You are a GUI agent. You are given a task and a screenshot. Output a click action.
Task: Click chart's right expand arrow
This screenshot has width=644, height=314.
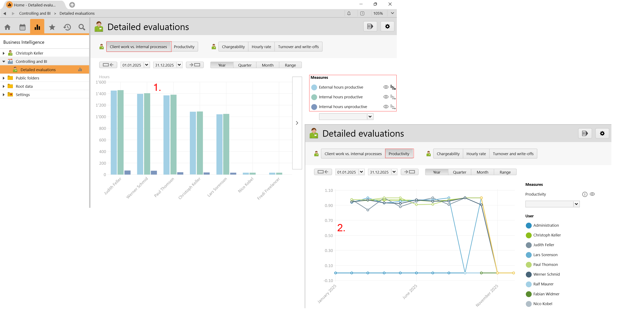pos(297,123)
